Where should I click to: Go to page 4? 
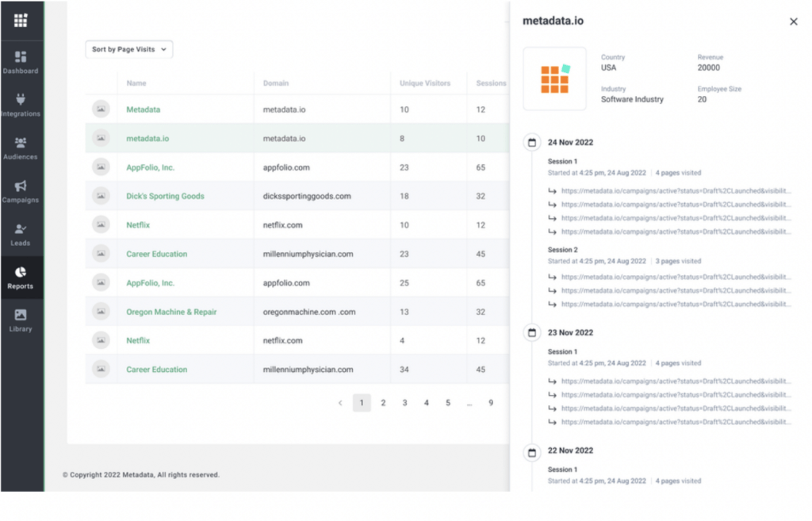click(426, 402)
